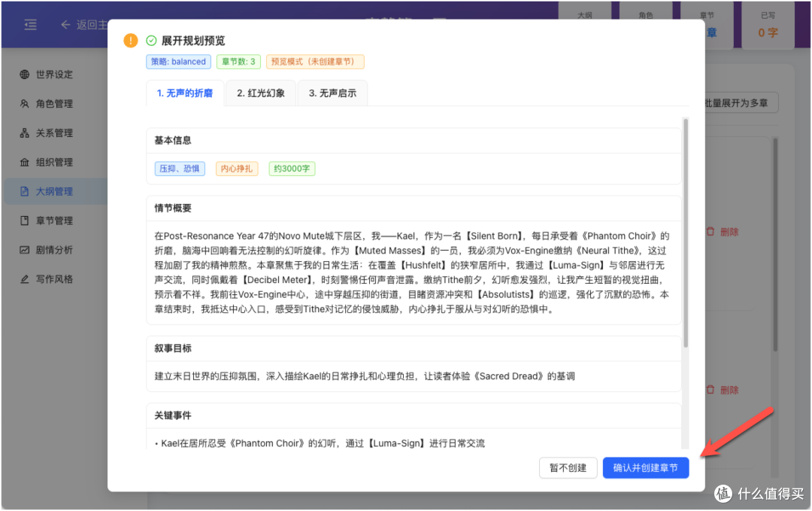Click the 压抑、恐惧 tag
The height and width of the screenshot is (511, 812).
coord(180,169)
